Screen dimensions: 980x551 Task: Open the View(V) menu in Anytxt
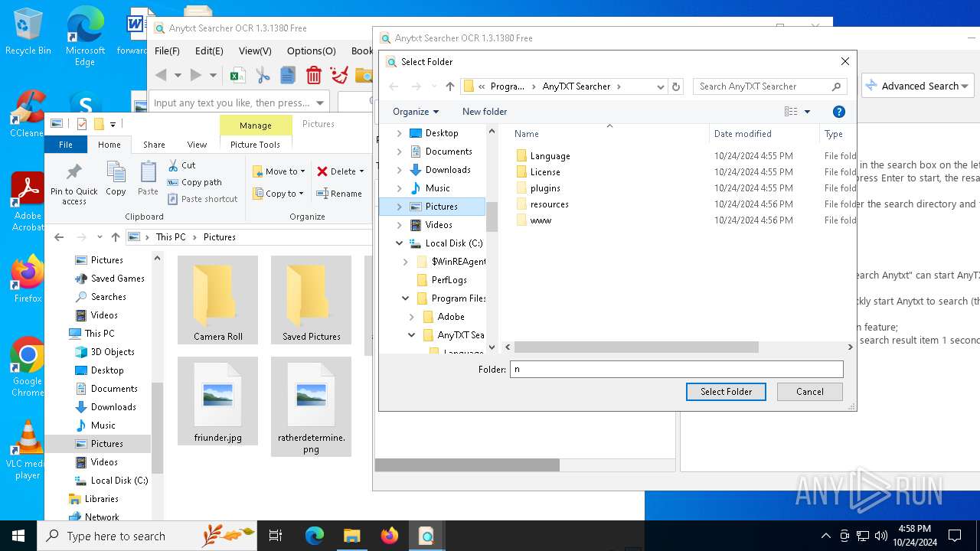coord(255,51)
